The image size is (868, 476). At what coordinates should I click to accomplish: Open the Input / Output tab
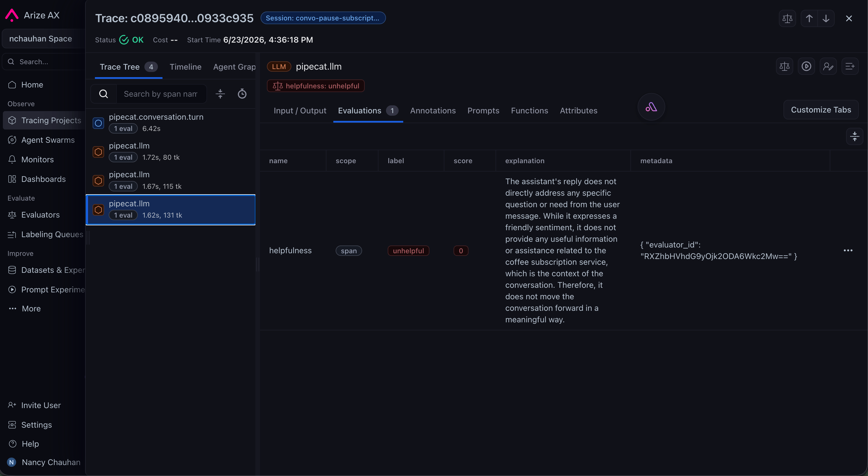point(300,111)
